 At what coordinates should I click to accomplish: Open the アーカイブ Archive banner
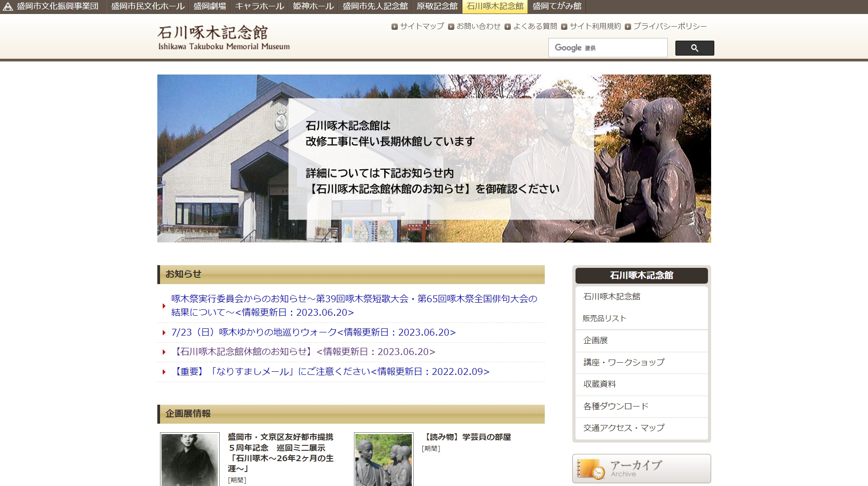(642, 469)
